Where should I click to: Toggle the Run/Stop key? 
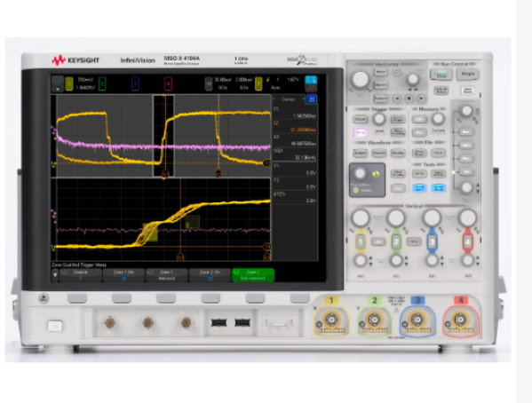coord(441,74)
